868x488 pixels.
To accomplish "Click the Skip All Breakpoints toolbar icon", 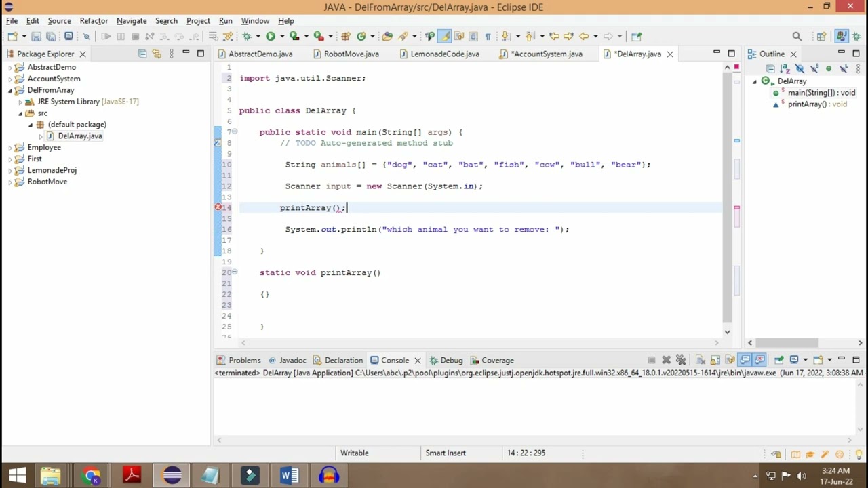I will click(x=86, y=36).
